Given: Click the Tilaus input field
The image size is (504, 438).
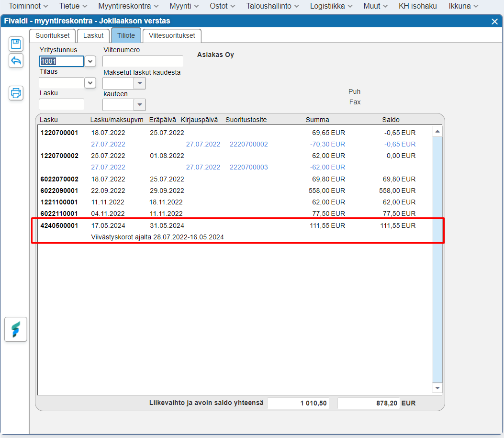Looking at the screenshot, I should coord(61,83).
